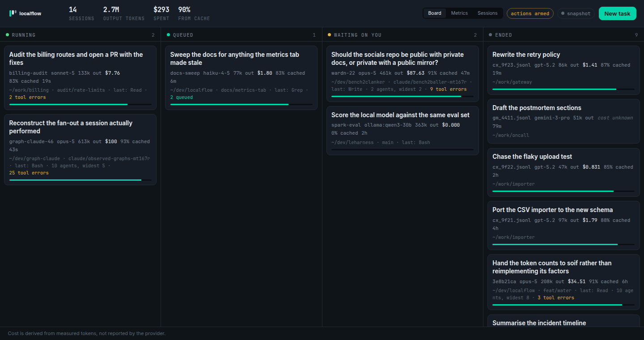
Task: Click the green Running status dot
Action: pyautogui.click(x=7, y=34)
